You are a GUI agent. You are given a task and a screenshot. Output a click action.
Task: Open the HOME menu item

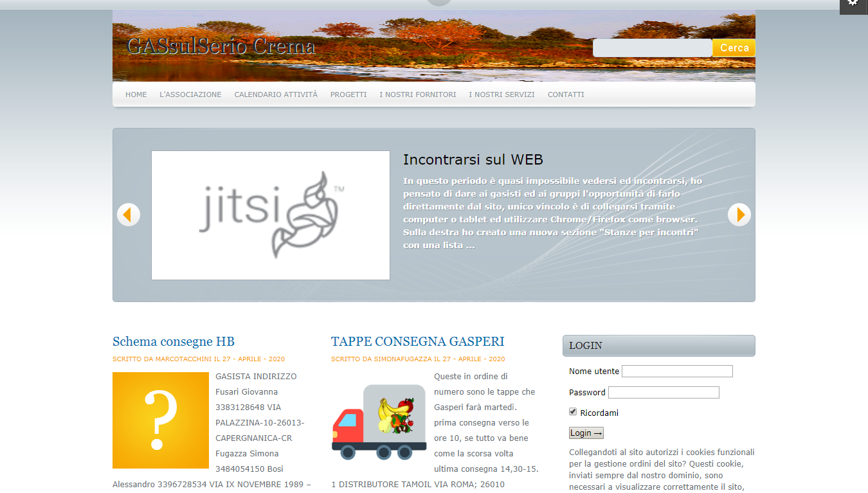click(136, 94)
